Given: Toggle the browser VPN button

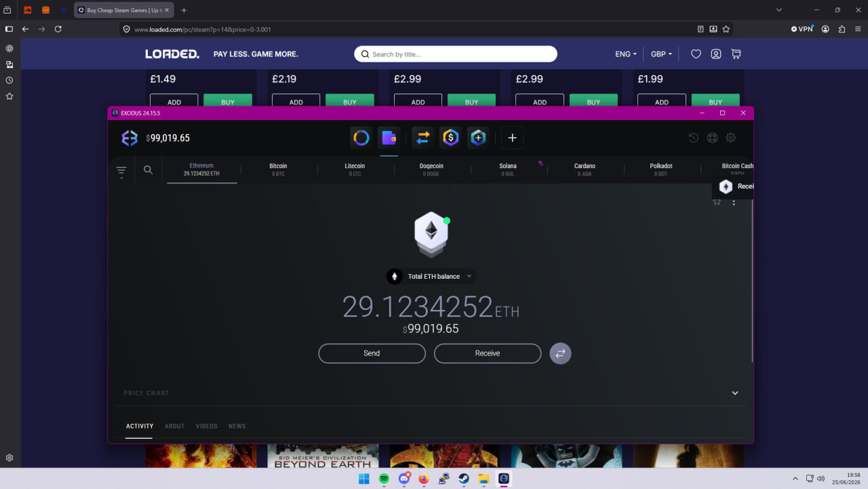Looking at the screenshot, I should point(802,29).
